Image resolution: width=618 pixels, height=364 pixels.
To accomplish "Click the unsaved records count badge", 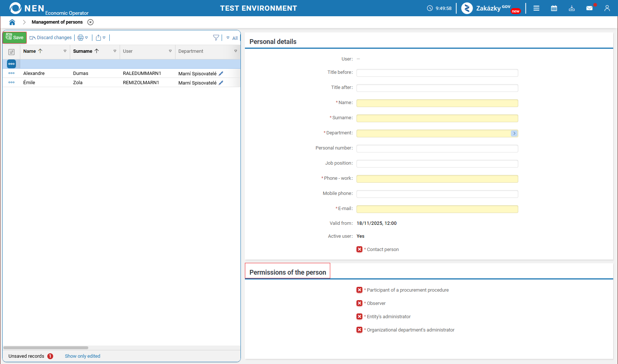I will click(x=50, y=356).
